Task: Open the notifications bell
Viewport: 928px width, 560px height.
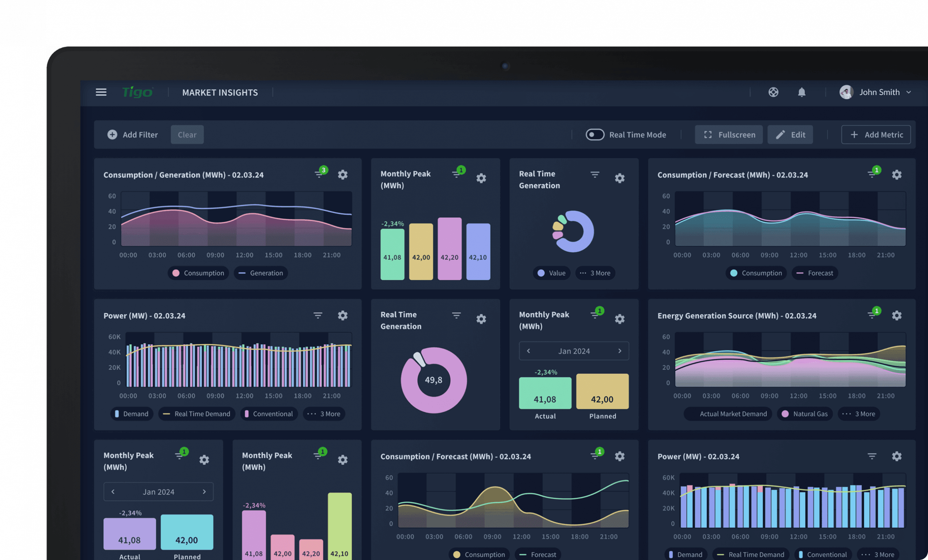Action: coord(801,92)
